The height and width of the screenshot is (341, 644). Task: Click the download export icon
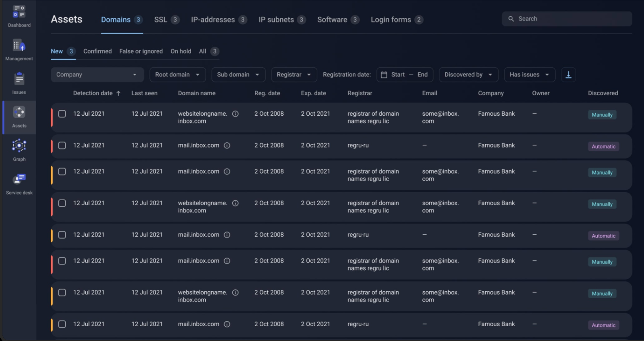tap(568, 75)
